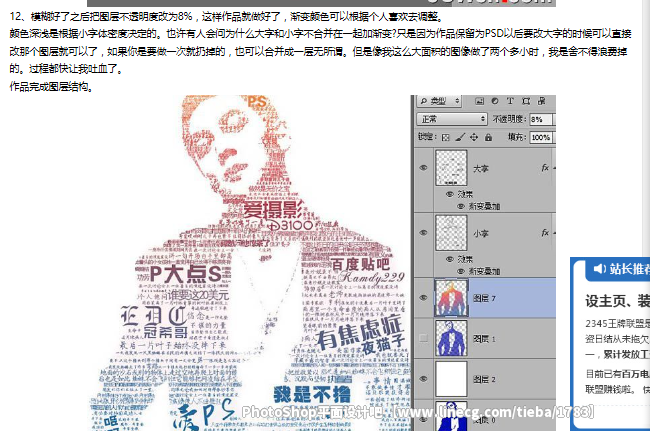Click step 12 text about 不透明度改为8%
This screenshot has width=650, height=431.
tap(227, 17)
